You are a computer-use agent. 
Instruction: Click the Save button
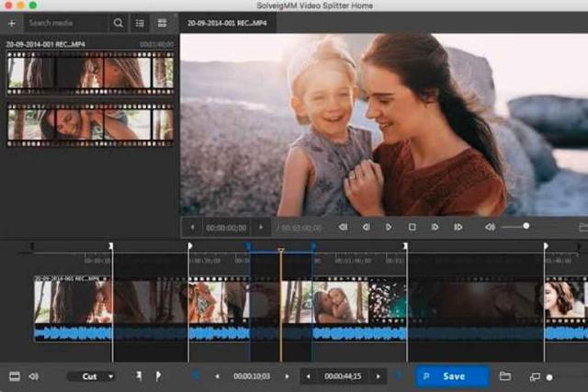click(453, 376)
